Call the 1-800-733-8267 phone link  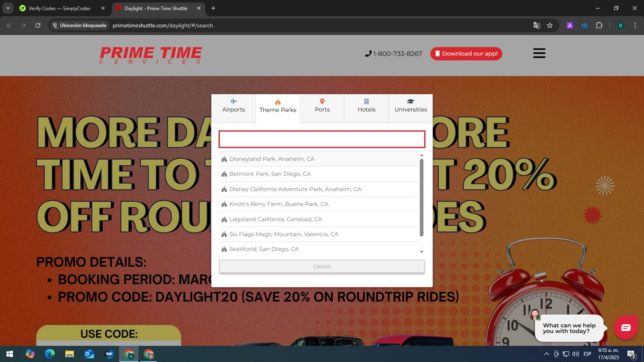click(394, 54)
